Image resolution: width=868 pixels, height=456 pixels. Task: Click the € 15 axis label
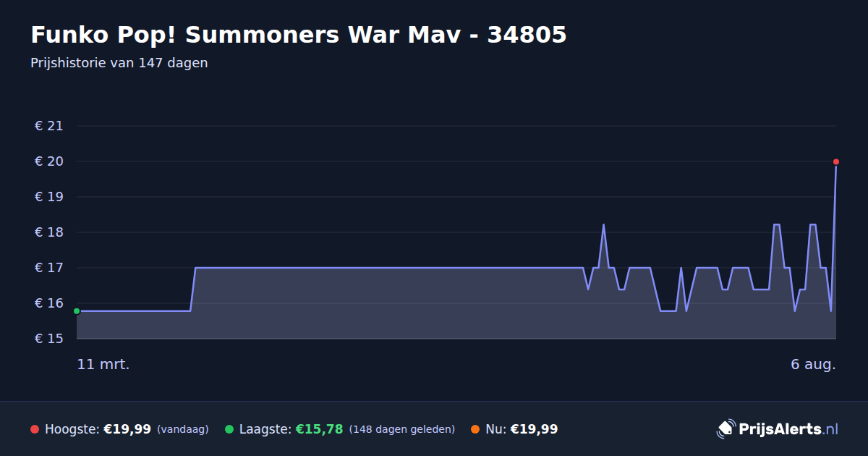(x=49, y=339)
